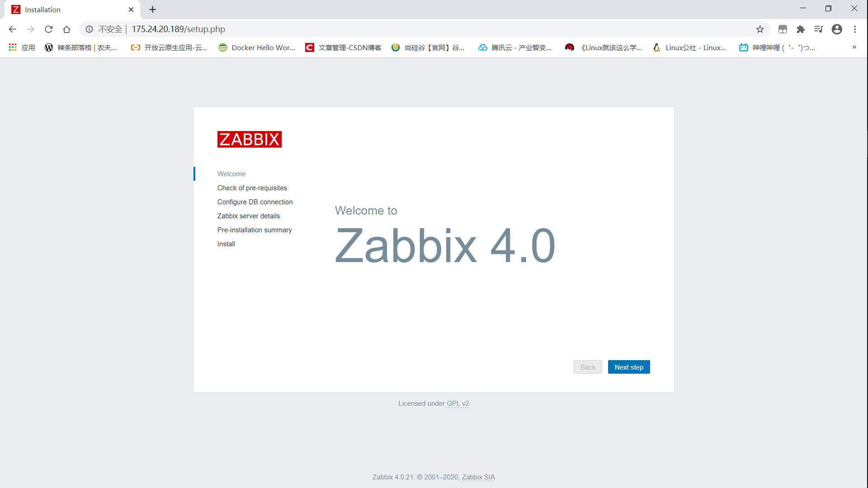The image size is (868, 488).
Task: Click the back navigation arrow
Action: pos(12,29)
